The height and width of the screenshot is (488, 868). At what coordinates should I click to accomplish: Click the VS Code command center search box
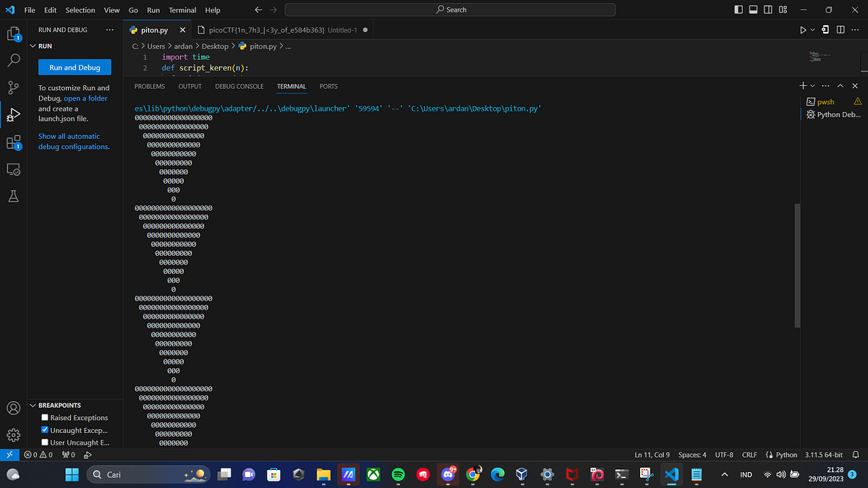click(450, 10)
